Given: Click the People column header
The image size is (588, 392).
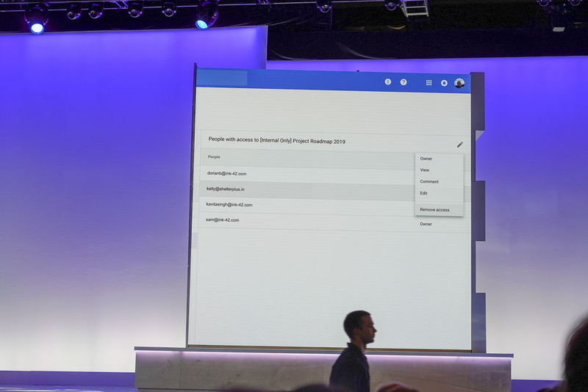Looking at the screenshot, I should click(214, 157).
